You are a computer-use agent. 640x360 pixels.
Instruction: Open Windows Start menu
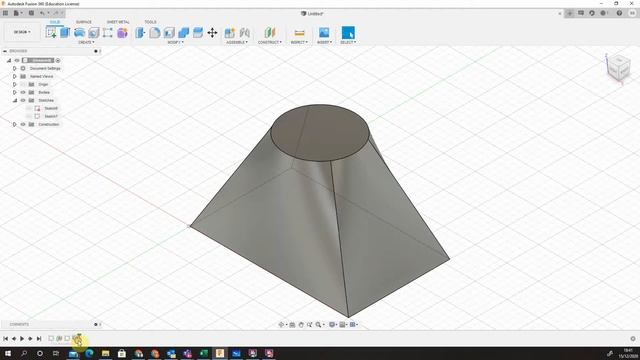pos(7,353)
